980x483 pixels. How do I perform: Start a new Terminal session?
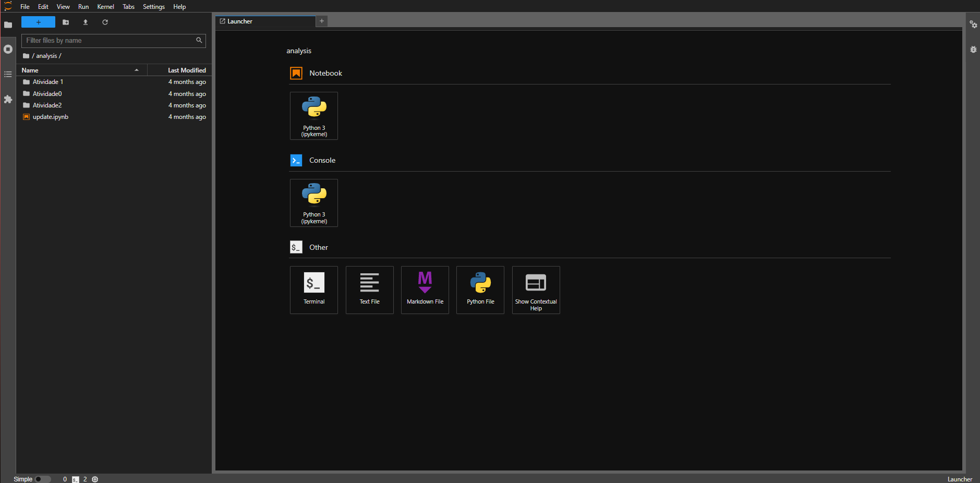coord(314,290)
